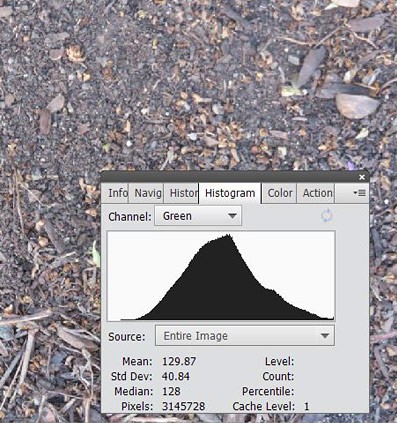The height and width of the screenshot is (423, 397).
Task: Switch to the Info tab
Action: coord(116,193)
